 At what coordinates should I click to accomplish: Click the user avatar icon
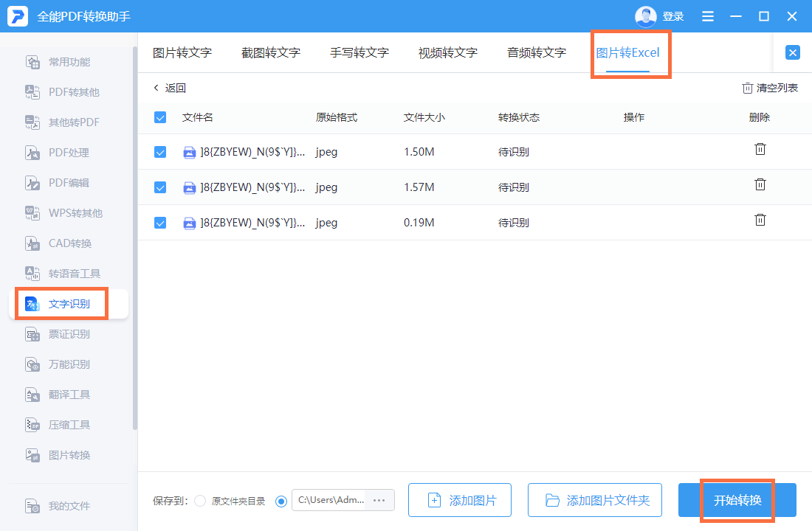point(645,16)
